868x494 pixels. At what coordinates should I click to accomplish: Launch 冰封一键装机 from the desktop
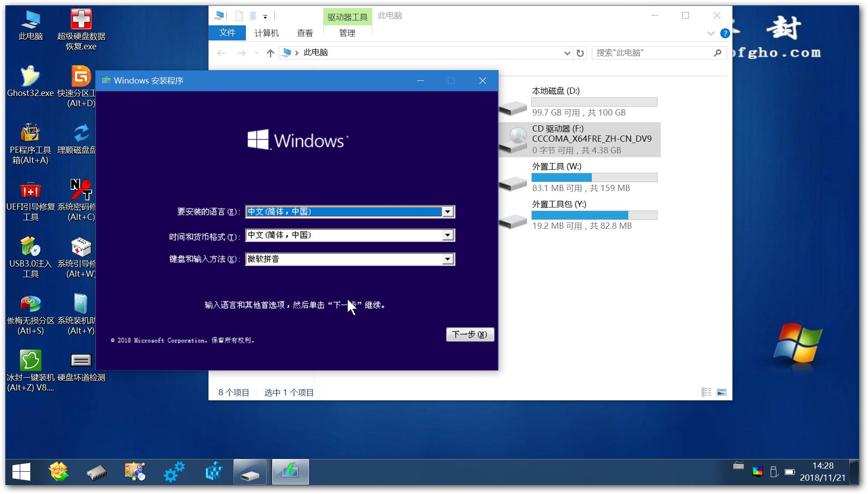click(29, 361)
